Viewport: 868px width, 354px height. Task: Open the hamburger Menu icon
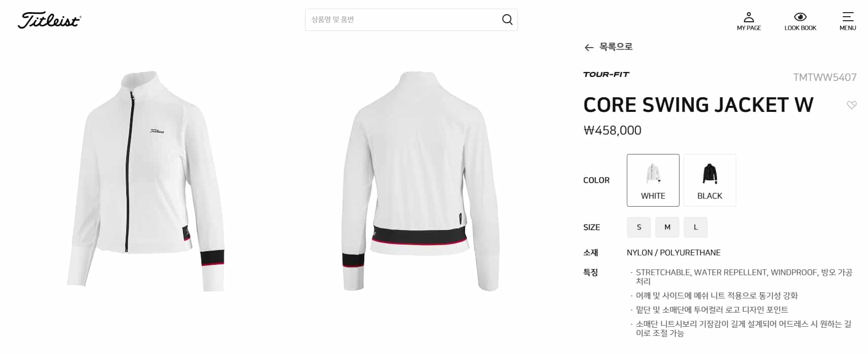click(x=848, y=17)
